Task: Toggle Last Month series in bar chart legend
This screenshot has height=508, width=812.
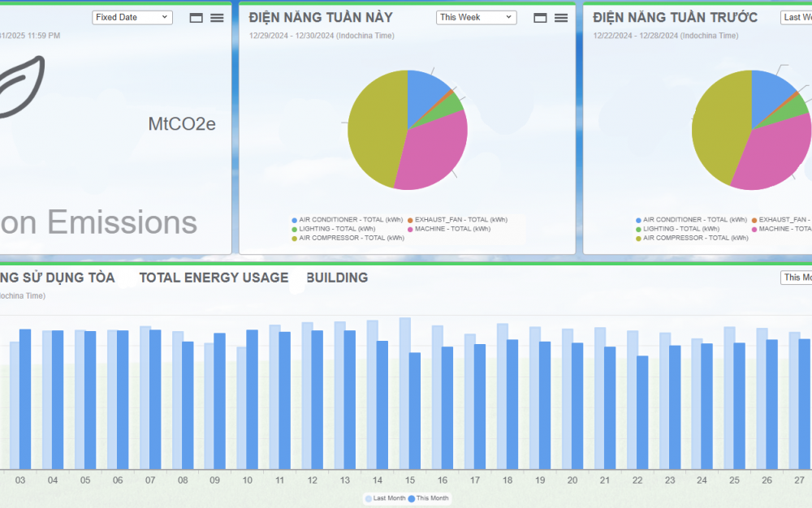Action: pyautogui.click(x=385, y=498)
